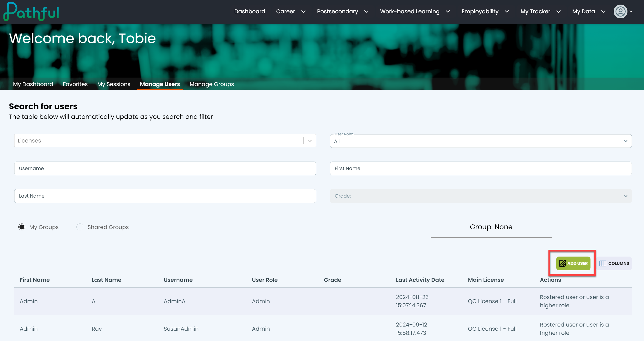Sort by the User Role column header
Viewport: 644px width, 341px height.
265,280
